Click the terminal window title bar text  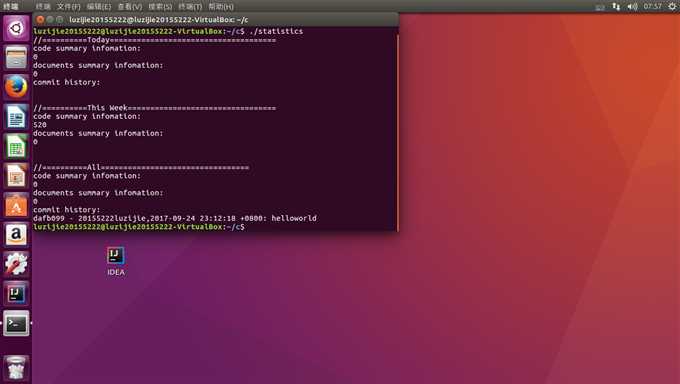(159, 20)
